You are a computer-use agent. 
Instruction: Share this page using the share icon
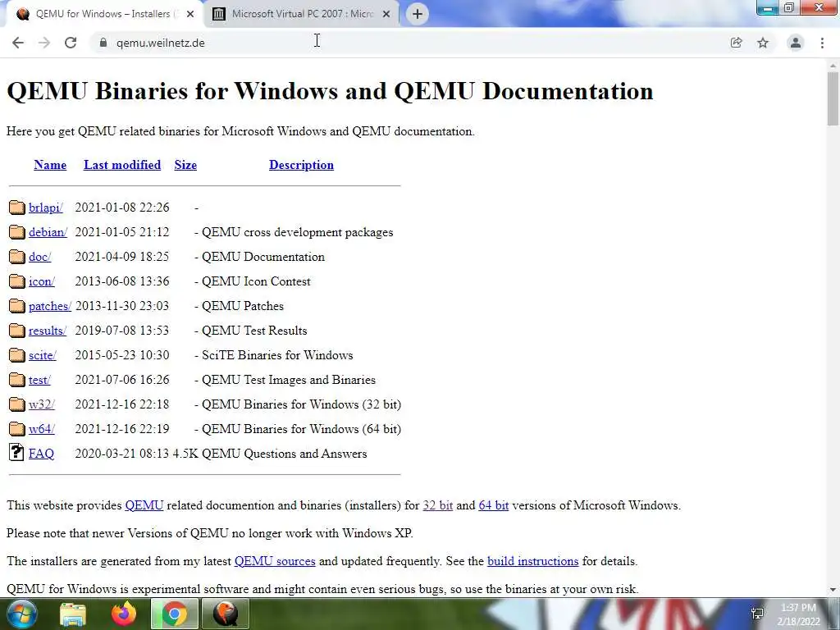click(x=737, y=43)
